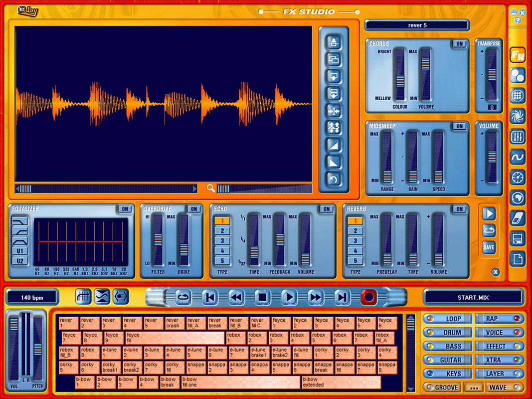Click the Chorus Colour slider
The width and height of the screenshot is (532, 399).
pos(399,75)
